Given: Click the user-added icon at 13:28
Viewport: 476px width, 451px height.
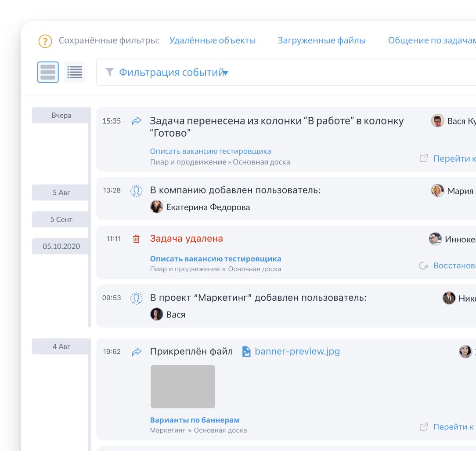Looking at the screenshot, I should pos(137,191).
